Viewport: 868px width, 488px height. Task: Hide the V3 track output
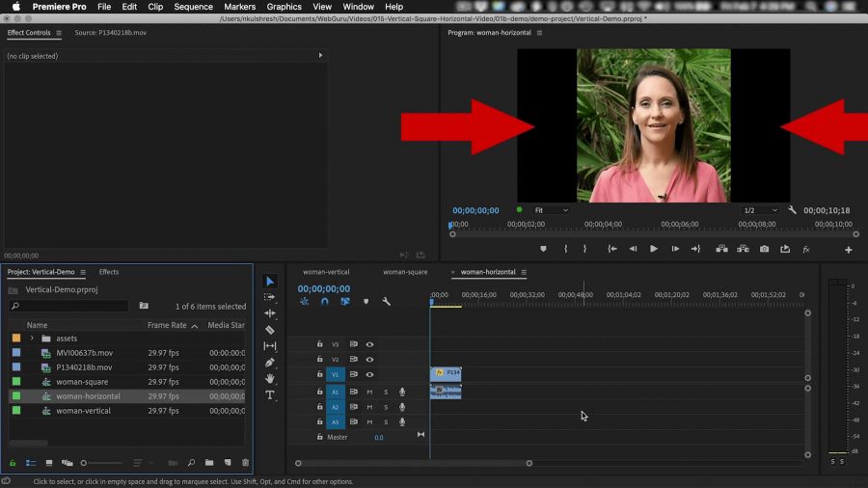(369, 344)
